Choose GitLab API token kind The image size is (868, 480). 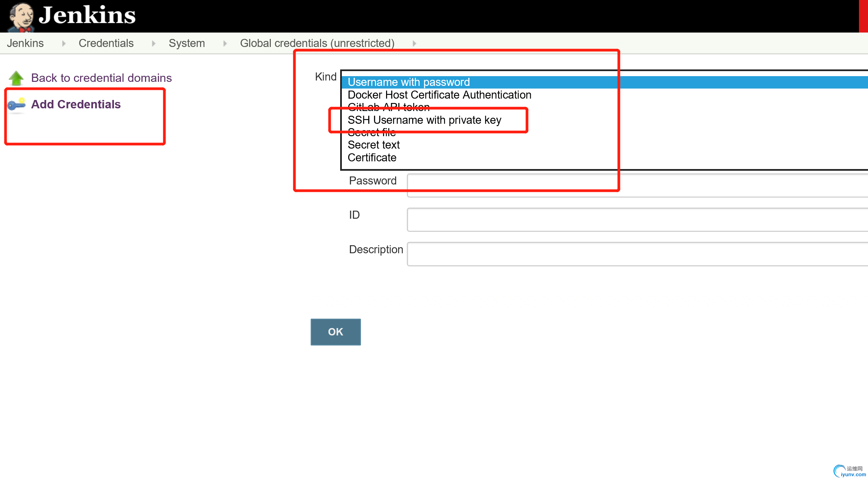[605, 107]
